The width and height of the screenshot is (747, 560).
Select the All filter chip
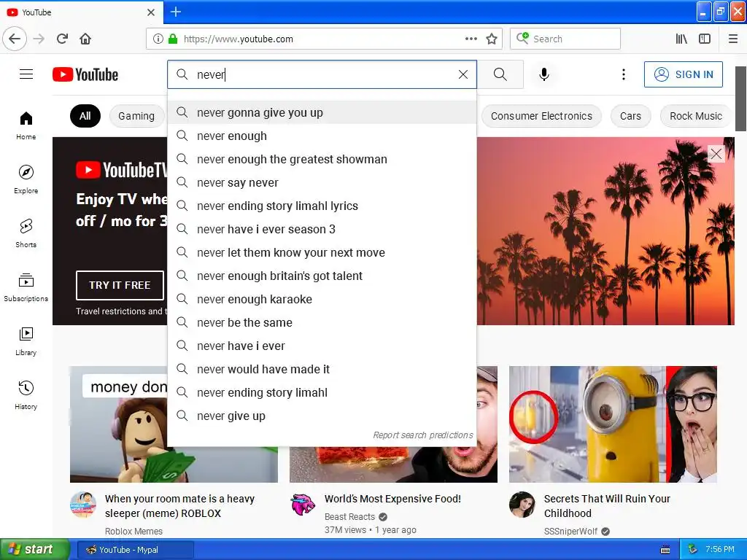85,116
